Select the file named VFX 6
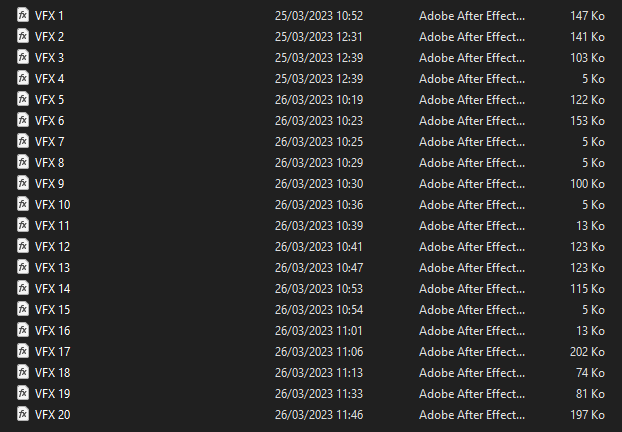 [x=49, y=120]
